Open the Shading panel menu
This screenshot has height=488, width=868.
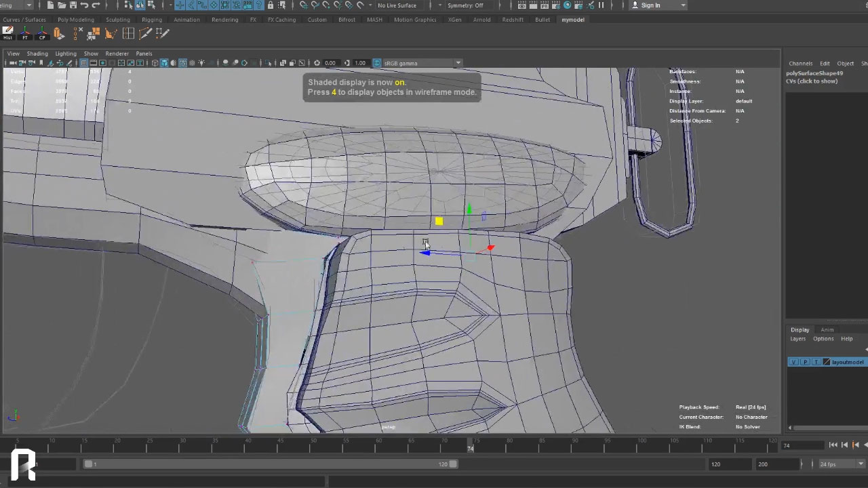pos(37,54)
